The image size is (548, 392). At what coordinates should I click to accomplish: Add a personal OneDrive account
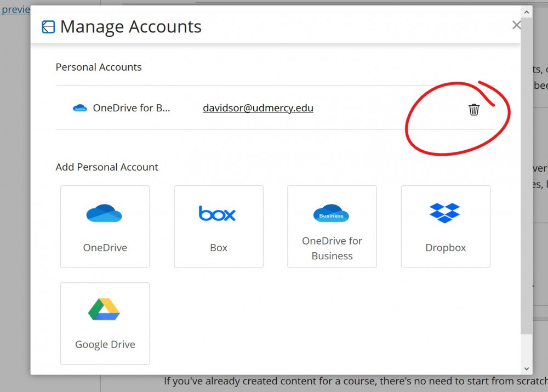105,226
